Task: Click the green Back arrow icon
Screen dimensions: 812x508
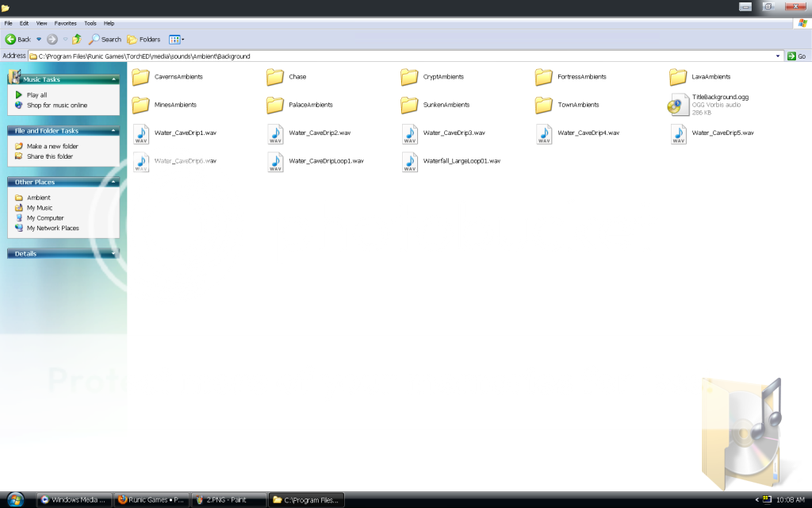Action: coord(11,39)
